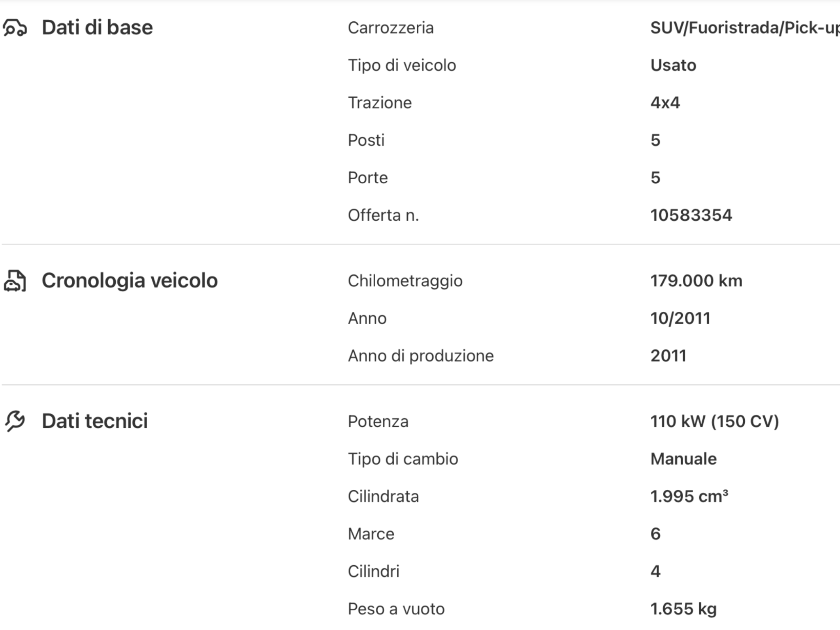
Task: Click the 110 kW (150 CV) power value
Action: (x=714, y=421)
